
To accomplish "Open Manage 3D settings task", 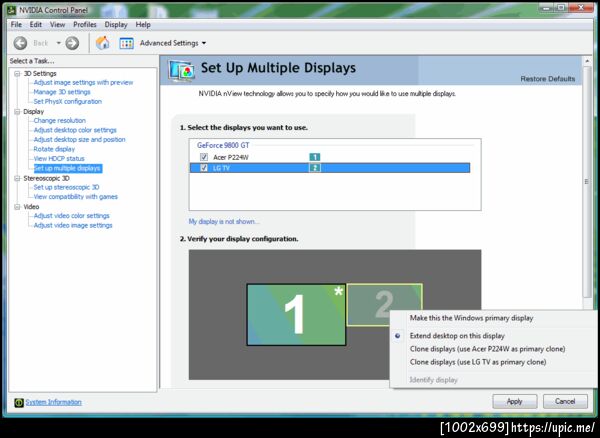I will pos(62,92).
